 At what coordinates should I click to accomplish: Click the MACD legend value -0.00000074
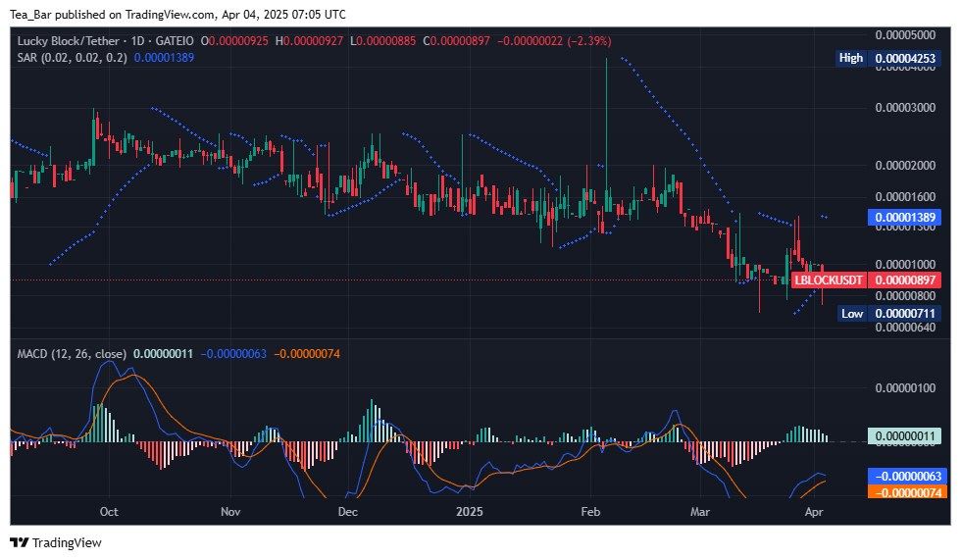pos(307,353)
